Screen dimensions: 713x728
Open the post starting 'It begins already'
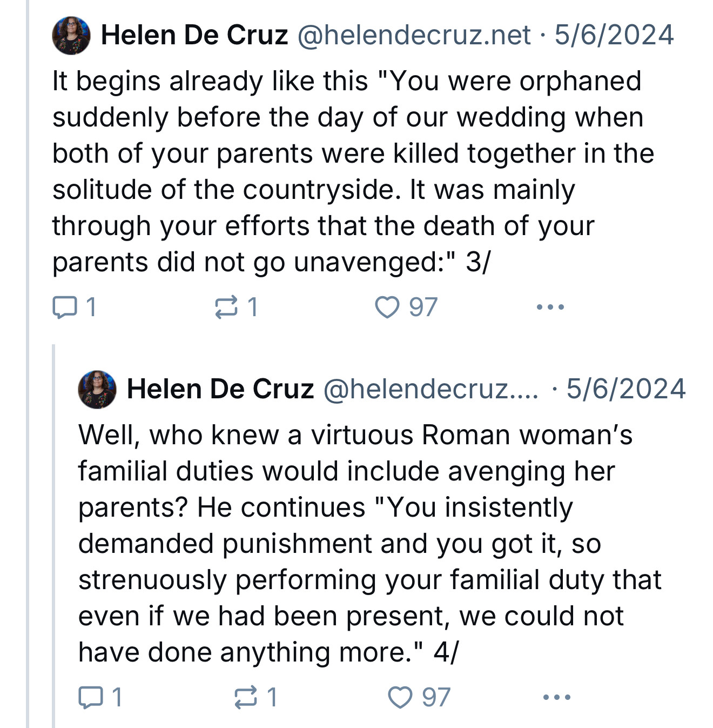coord(353,171)
